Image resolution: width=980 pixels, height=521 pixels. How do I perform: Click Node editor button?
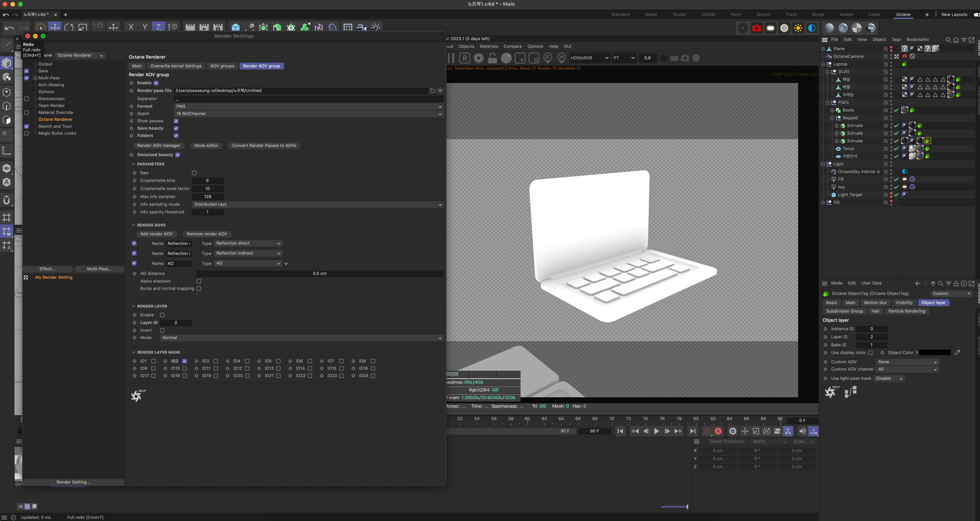point(206,146)
